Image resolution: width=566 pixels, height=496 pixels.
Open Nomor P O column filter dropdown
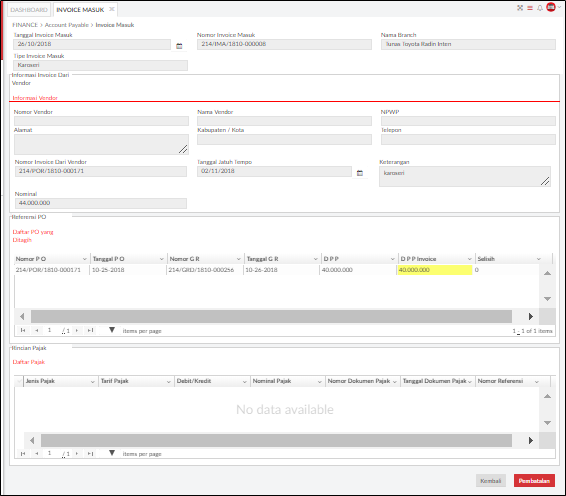[x=84, y=259]
